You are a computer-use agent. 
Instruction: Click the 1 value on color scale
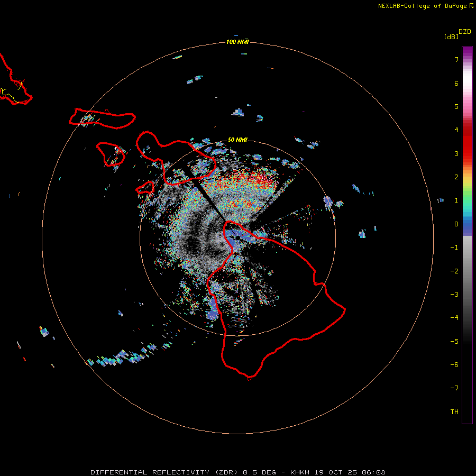456,200
